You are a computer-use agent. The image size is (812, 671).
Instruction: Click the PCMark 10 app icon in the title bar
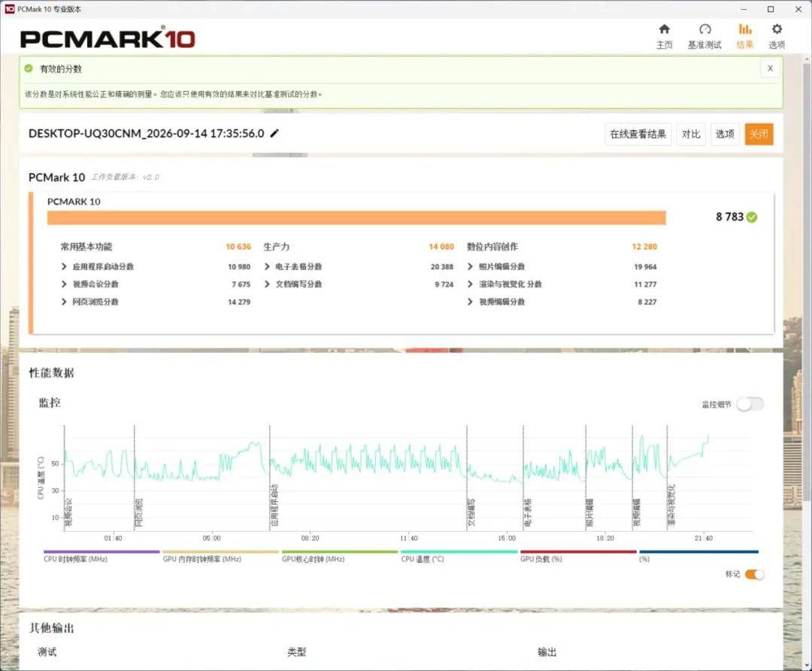pyautogui.click(x=9, y=9)
